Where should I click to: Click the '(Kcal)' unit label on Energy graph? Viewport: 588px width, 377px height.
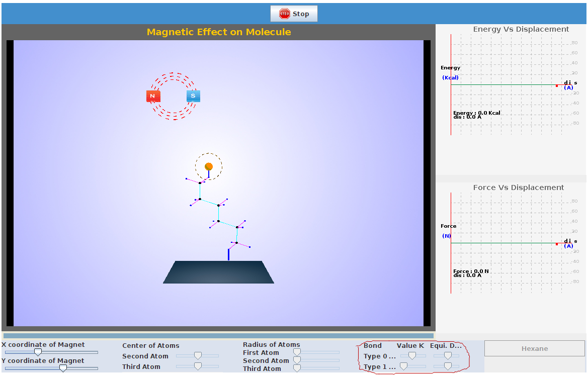450,77
